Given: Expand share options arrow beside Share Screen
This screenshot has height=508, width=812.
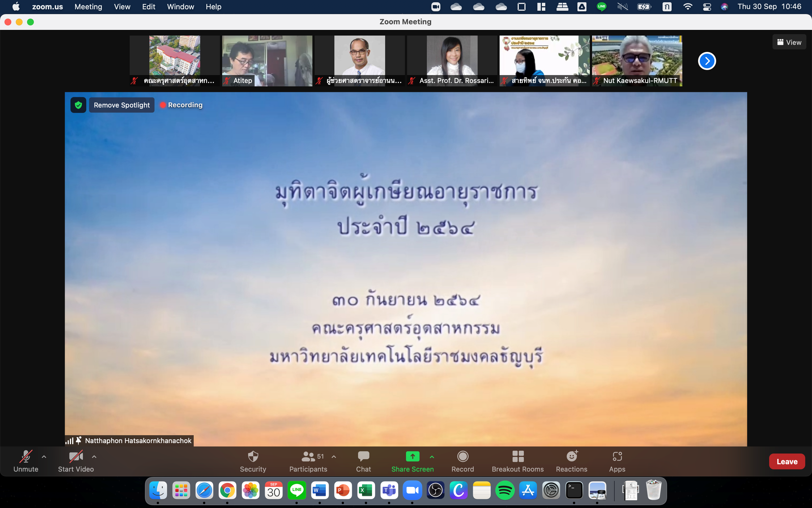Looking at the screenshot, I should click(x=432, y=457).
